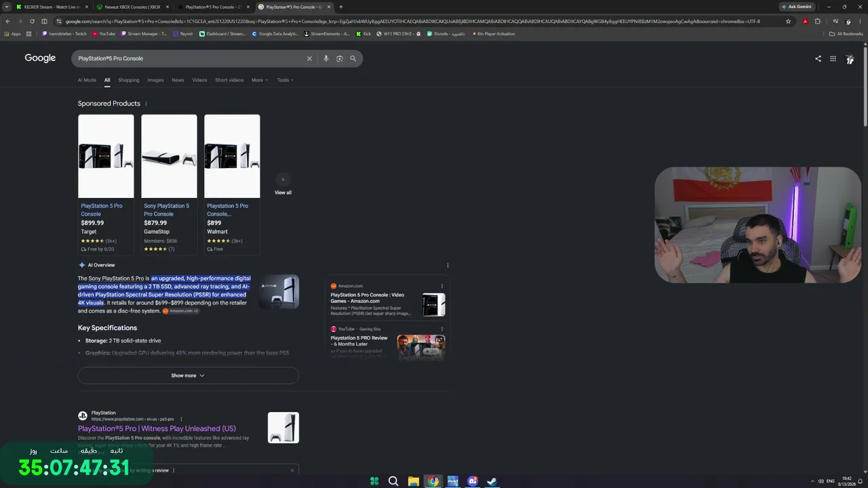Open AI Overview more options menu
The height and width of the screenshot is (488, 868).
point(448,265)
